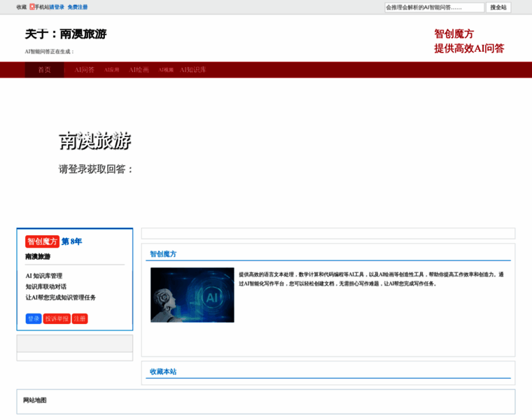Click the 网站地图 footer link
532x420 pixels.
[x=35, y=400]
